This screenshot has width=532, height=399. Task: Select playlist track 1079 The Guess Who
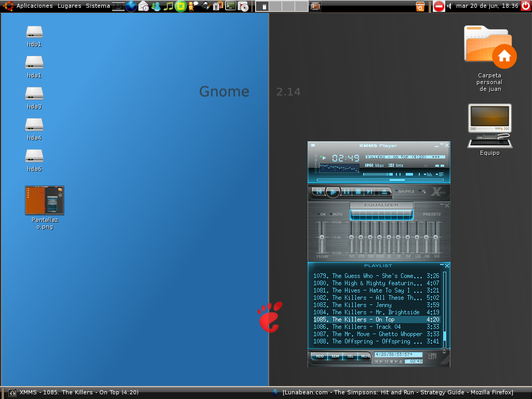(376, 276)
